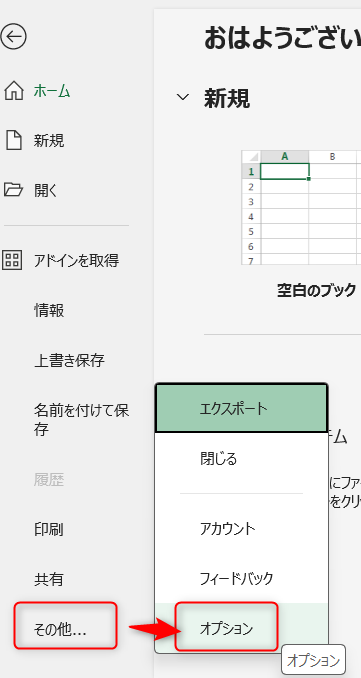Select the Home house icon

click(13, 91)
